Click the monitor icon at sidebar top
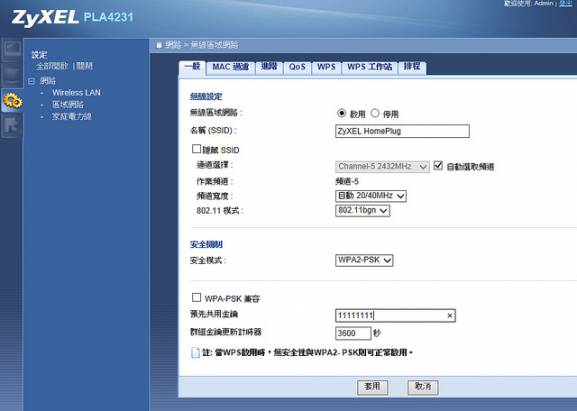 pyautogui.click(x=12, y=49)
